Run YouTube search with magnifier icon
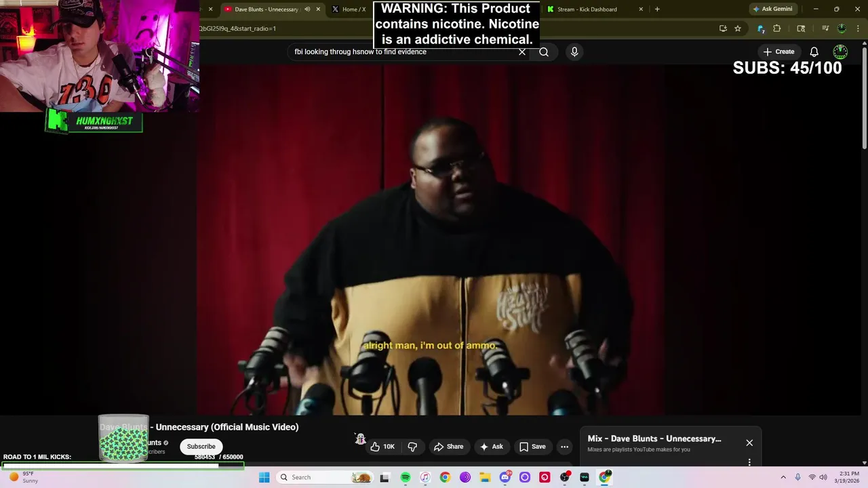Viewport: 868px width, 488px height. click(x=544, y=52)
